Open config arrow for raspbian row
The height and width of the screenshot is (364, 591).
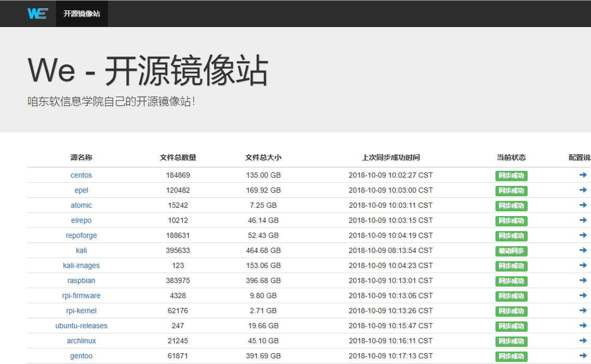(x=583, y=280)
